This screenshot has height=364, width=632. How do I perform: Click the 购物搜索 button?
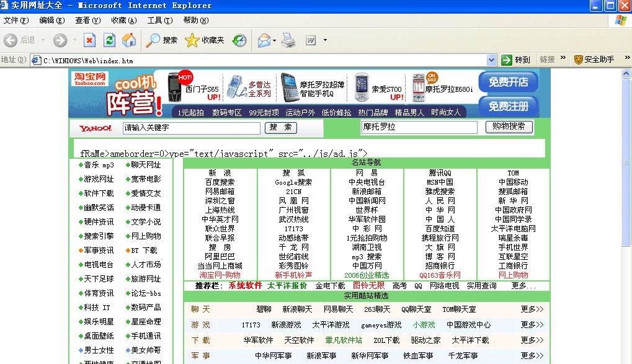tap(509, 127)
